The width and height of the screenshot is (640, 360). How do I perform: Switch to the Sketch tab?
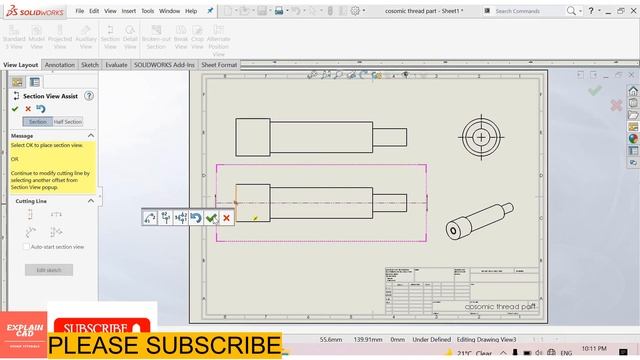coord(90,65)
